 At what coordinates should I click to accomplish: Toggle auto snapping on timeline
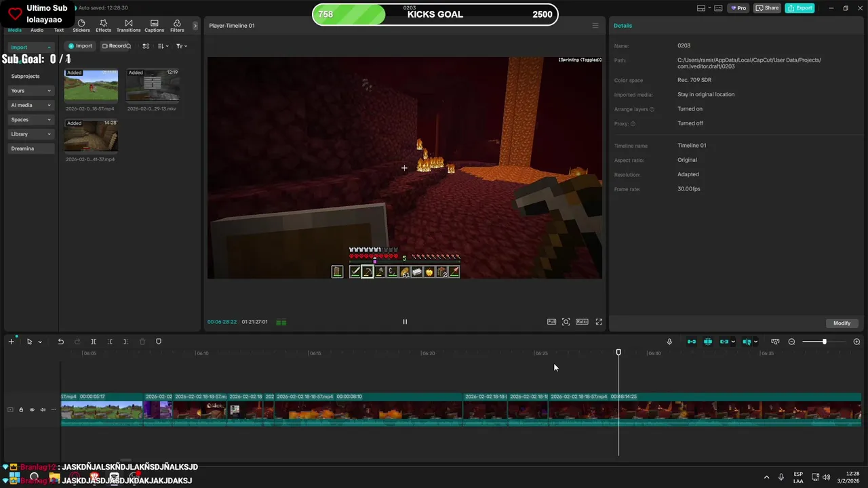708,342
